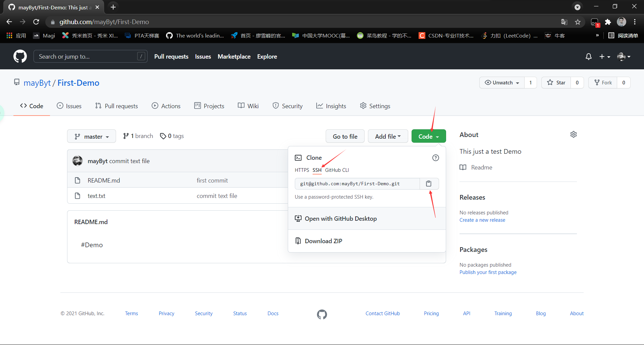Open the Wiki tab
644x345 pixels.
(x=248, y=106)
